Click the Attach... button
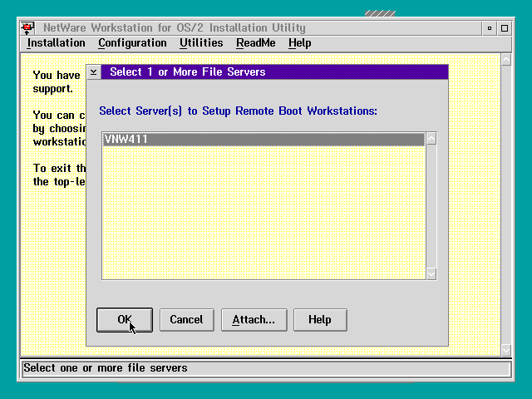Viewport: 532px width, 399px height. [x=254, y=319]
